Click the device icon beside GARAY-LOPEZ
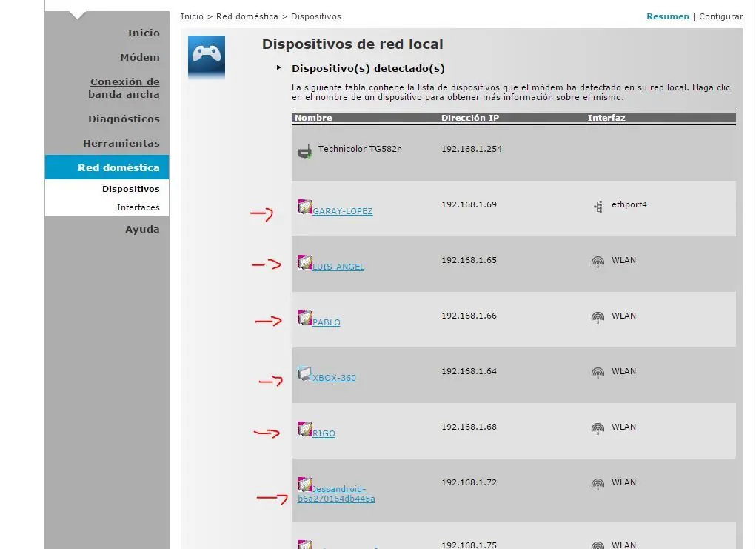 (x=305, y=207)
